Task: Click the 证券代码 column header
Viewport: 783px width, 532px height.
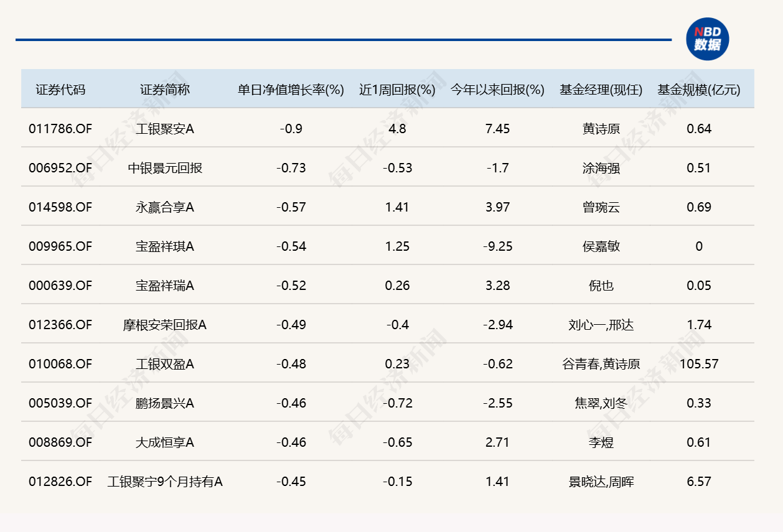Action: pyautogui.click(x=60, y=90)
